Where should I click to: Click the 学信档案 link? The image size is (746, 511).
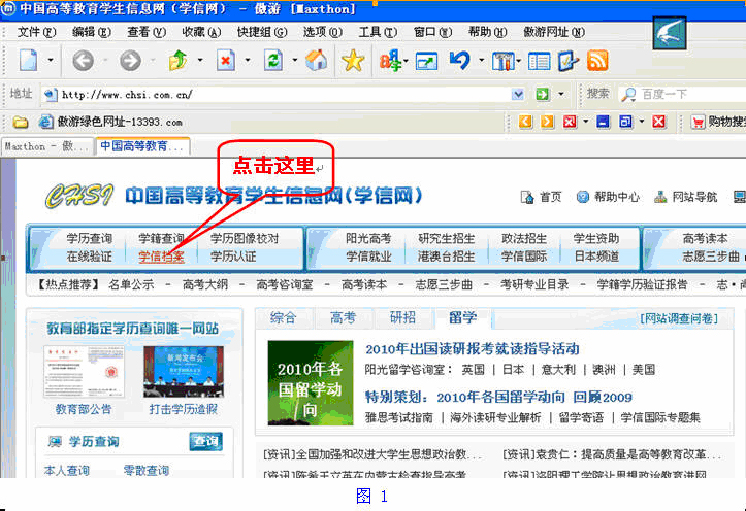coord(161,257)
